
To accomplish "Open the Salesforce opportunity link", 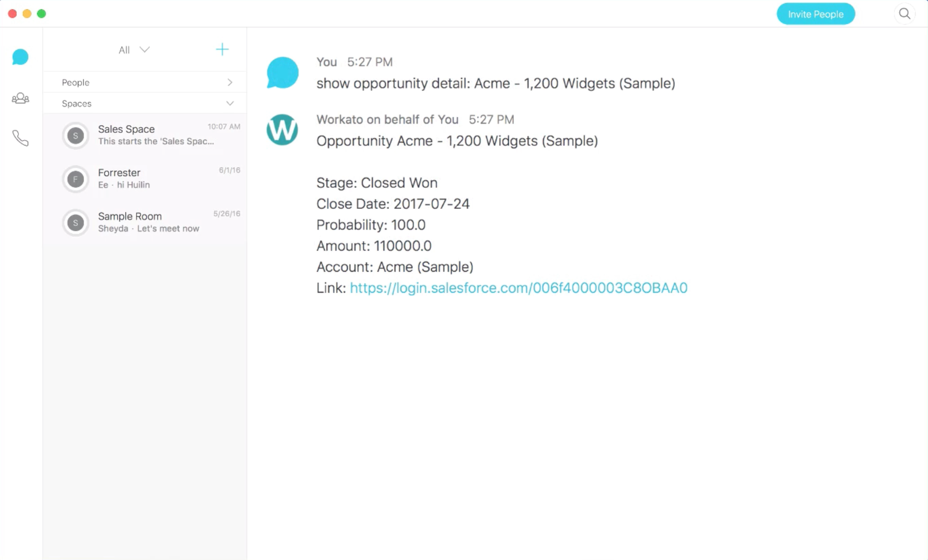I will pos(518,288).
